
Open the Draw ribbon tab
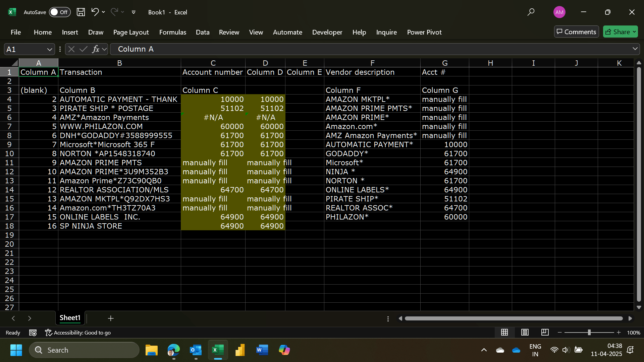point(96,32)
